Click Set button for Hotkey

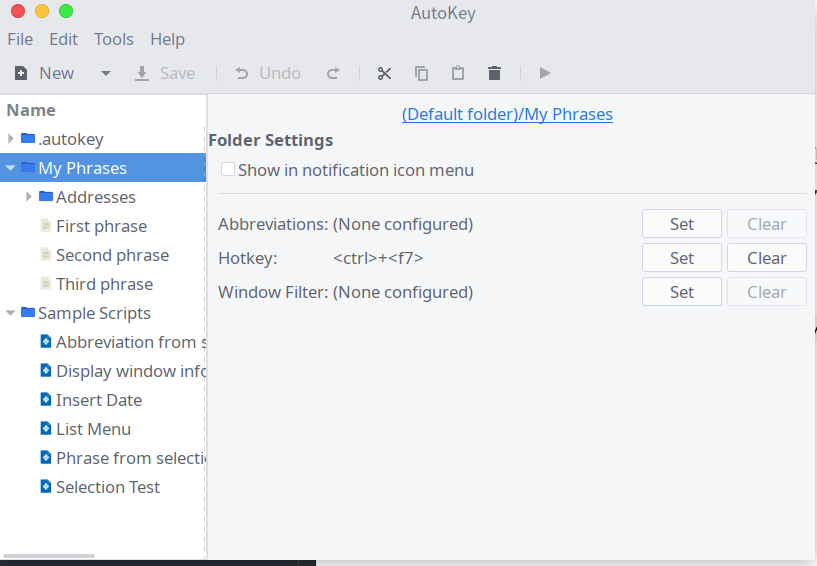pos(682,258)
